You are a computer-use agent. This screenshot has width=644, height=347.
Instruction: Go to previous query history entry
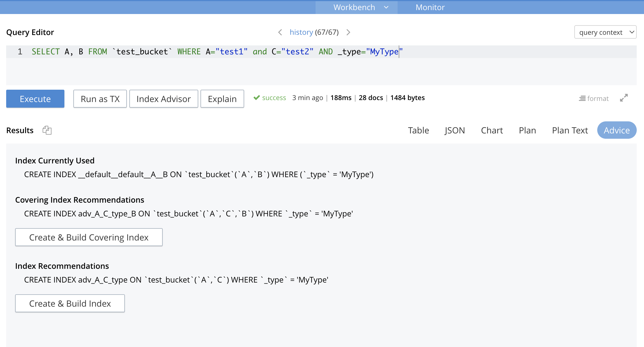[280, 32]
